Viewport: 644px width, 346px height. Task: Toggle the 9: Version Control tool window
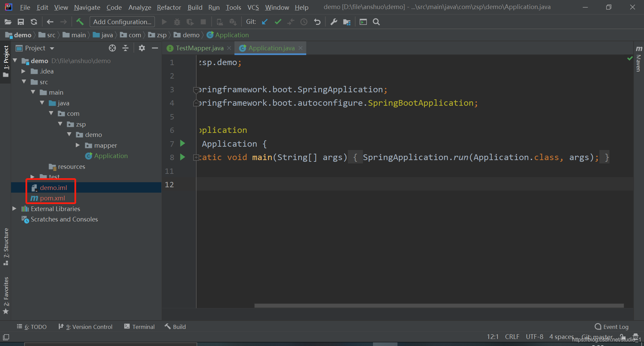coord(85,327)
